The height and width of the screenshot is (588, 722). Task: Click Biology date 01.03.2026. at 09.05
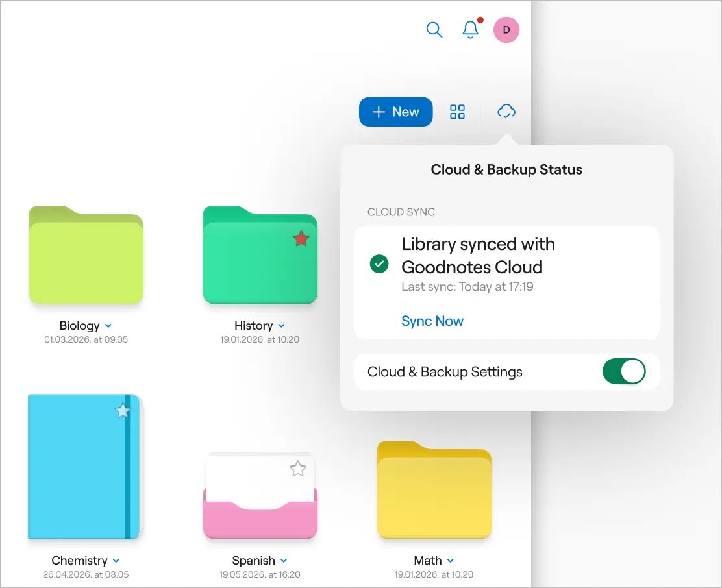pos(86,339)
